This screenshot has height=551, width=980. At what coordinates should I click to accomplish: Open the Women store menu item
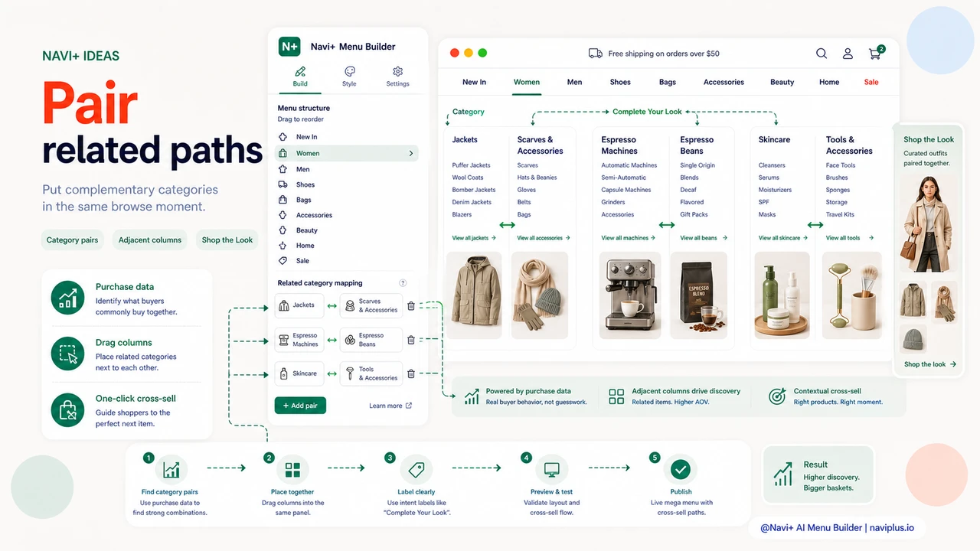(x=527, y=82)
